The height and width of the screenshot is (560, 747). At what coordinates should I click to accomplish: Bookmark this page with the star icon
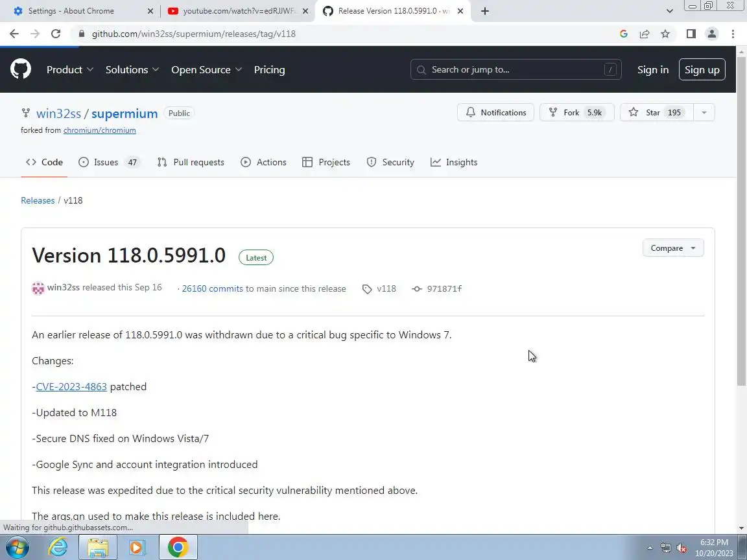pyautogui.click(x=665, y=34)
